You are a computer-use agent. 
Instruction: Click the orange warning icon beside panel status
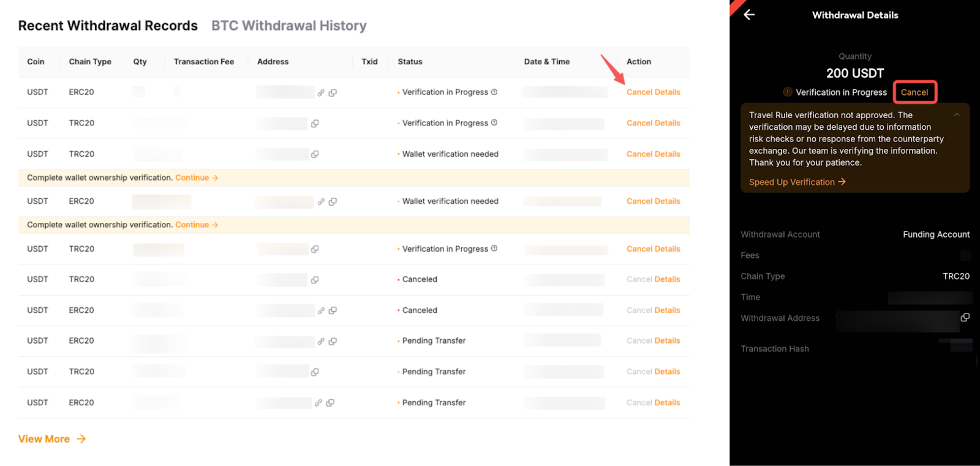click(787, 92)
